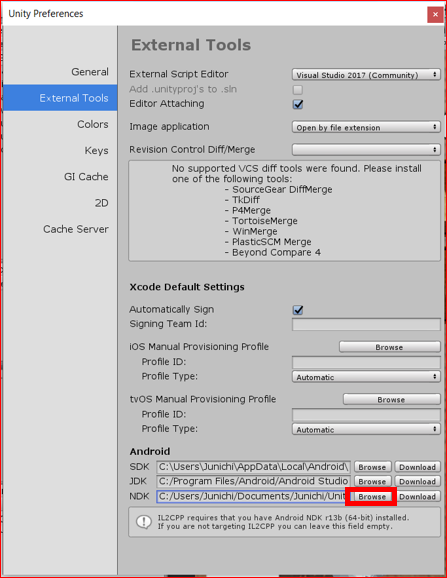The width and height of the screenshot is (447, 578).
Task: Go to the Cache Server section
Action: pos(76,229)
